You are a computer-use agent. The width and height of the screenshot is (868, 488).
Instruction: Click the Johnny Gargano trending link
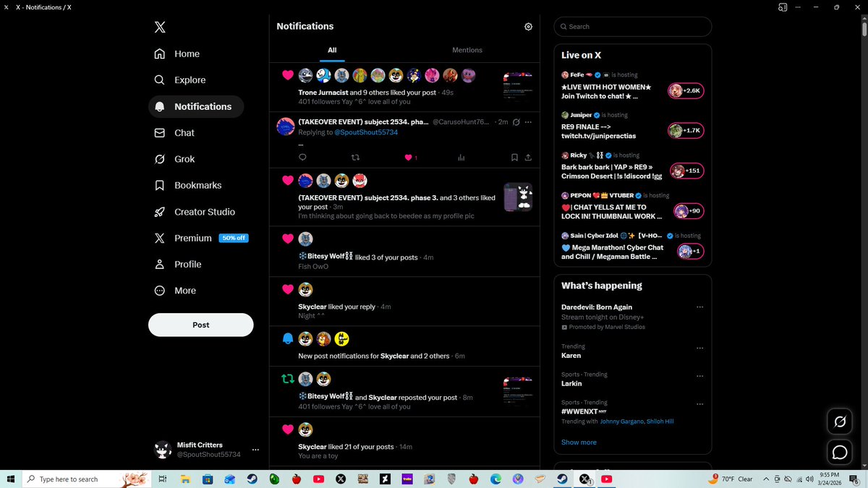tap(621, 421)
